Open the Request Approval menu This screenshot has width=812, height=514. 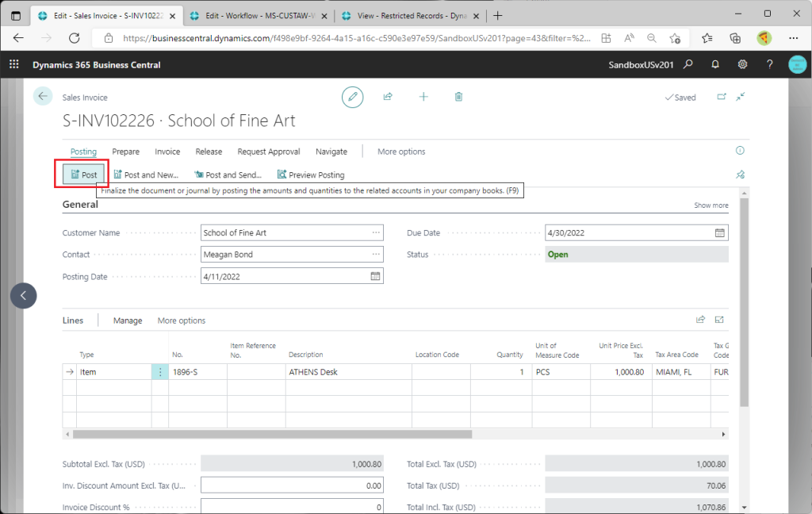pos(269,152)
